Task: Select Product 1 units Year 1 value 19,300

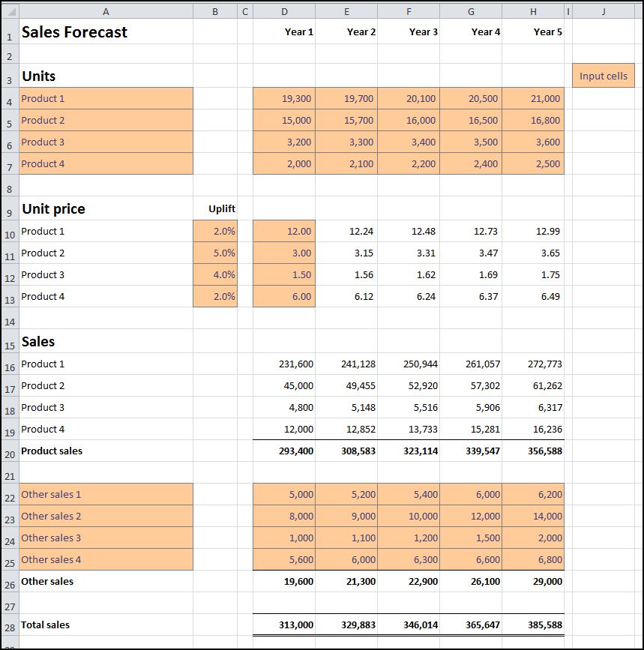Action: click(x=284, y=99)
